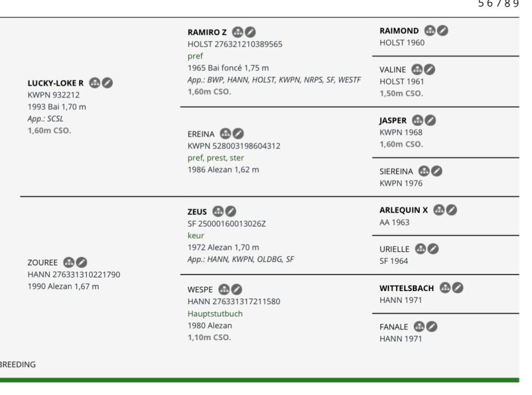Open pedigree tree icon beside RAIMOND

click(x=430, y=31)
